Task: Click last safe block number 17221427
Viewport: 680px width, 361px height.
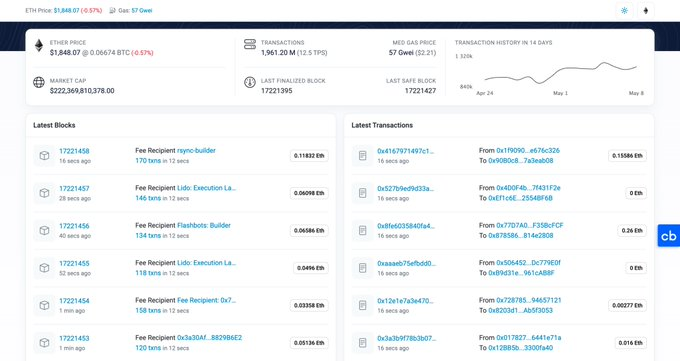Action: pyautogui.click(x=420, y=91)
